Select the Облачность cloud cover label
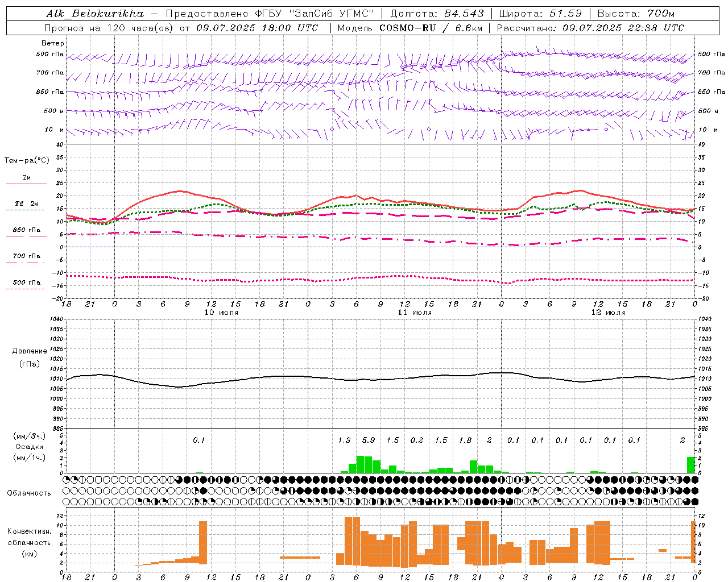The width and height of the screenshot is (728, 582). pyautogui.click(x=29, y=493)
